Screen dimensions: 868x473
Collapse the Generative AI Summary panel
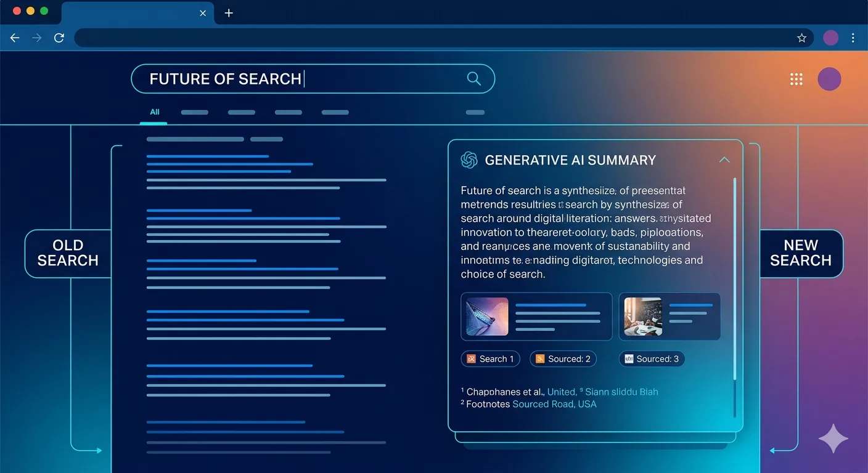[724, 160]
